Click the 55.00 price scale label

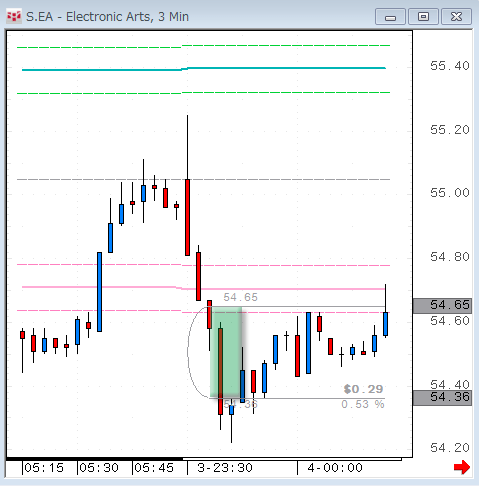click(450, 193)
